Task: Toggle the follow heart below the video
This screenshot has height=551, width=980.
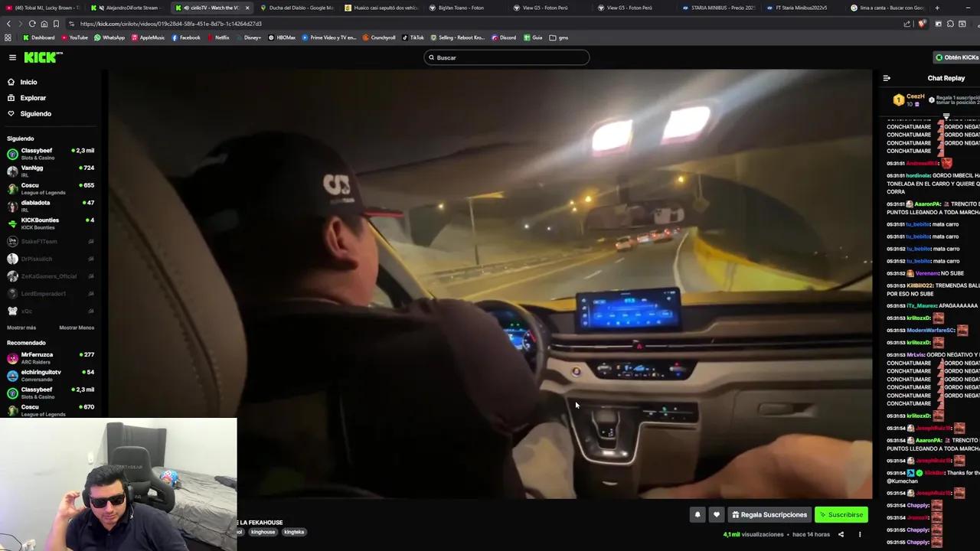Action: (x=716, y=514)
